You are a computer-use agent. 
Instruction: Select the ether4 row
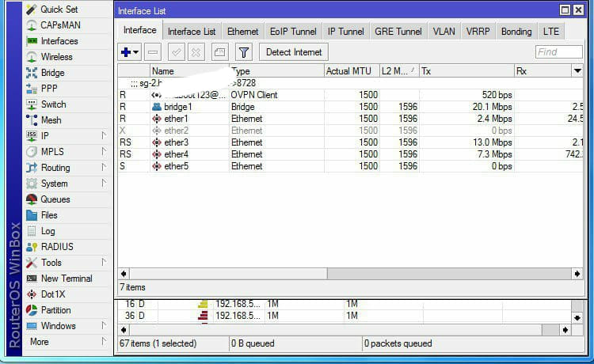click(350, 154)
